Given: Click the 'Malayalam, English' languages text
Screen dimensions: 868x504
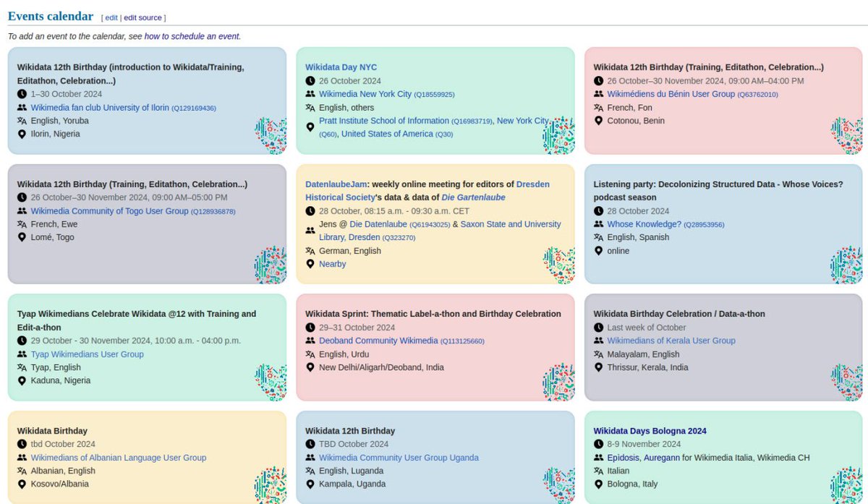Looking at the screenshot, I should (x=644, y=354).
